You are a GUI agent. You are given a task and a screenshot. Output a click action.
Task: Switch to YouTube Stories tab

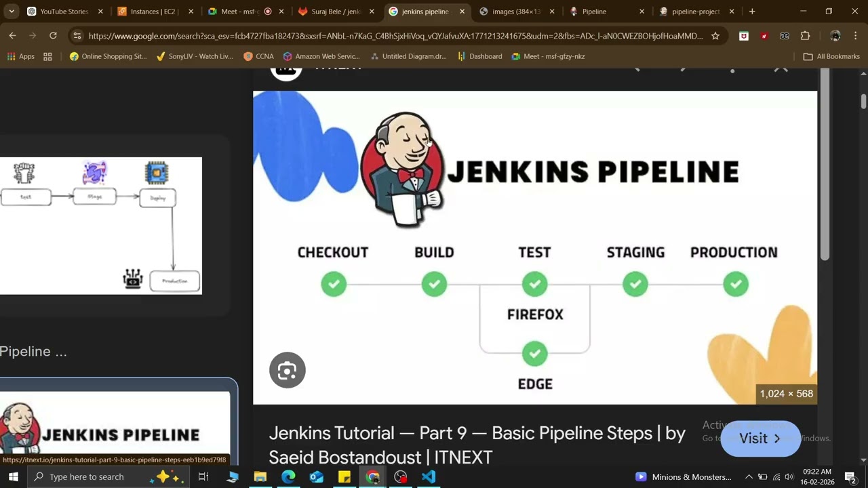[x=65, y=12]
